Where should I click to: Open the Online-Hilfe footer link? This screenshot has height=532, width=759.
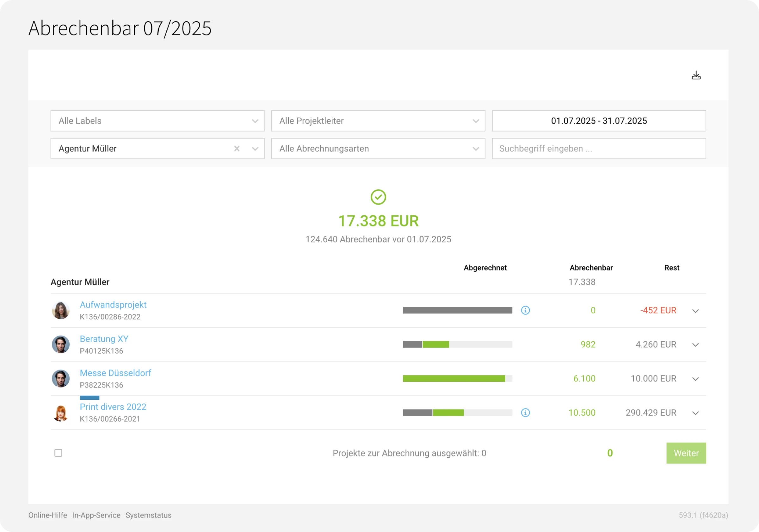pos(48,515)
